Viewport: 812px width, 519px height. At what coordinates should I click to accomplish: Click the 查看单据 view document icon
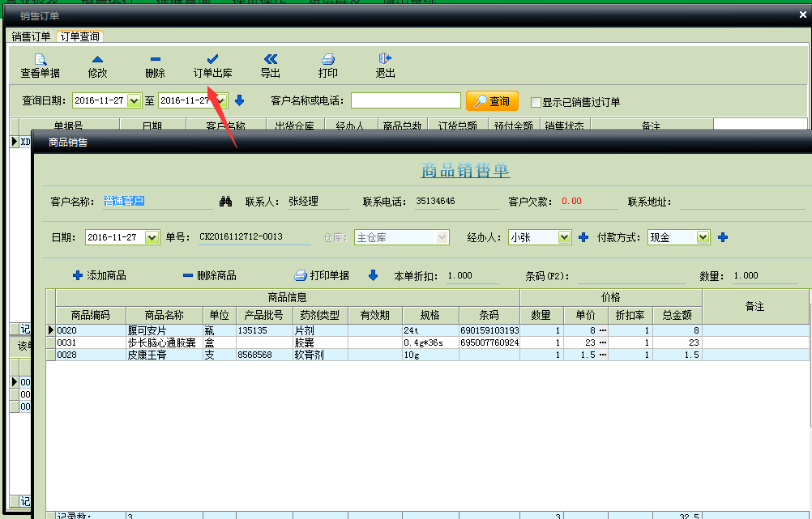pyautogui.click(x=40, y=59)
